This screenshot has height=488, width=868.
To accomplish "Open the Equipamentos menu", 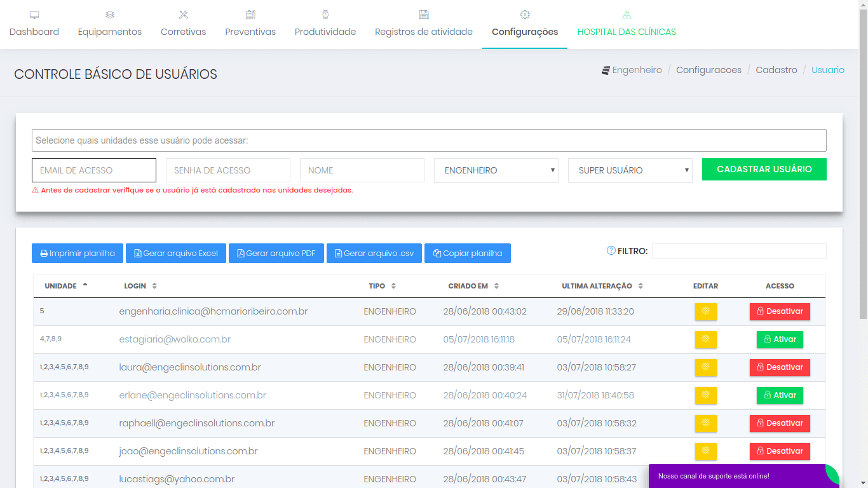I will (x=110, y=24).
